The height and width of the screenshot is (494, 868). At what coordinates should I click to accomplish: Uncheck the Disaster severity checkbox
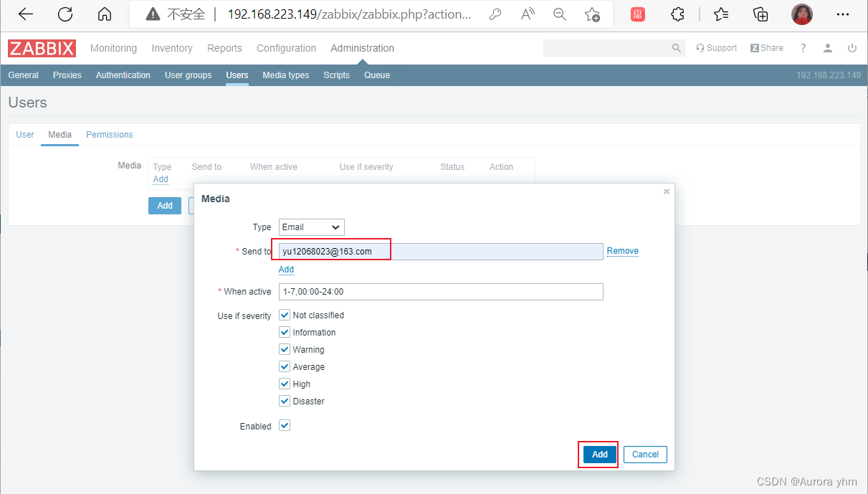click(285, 401)
